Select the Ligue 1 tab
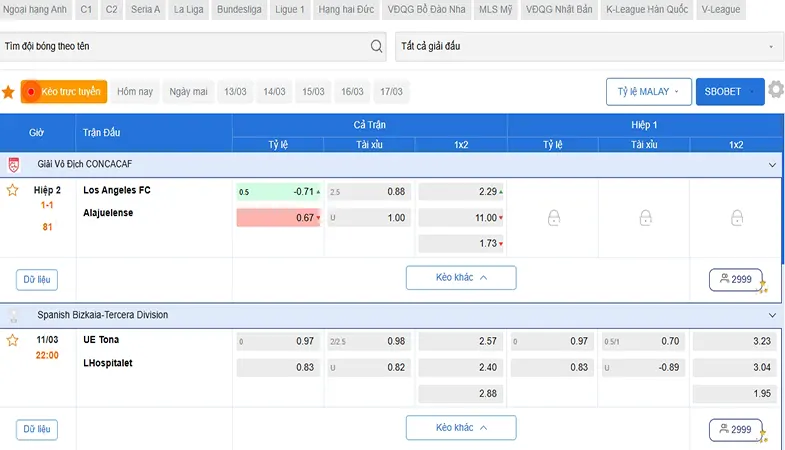 pos(290,10)
